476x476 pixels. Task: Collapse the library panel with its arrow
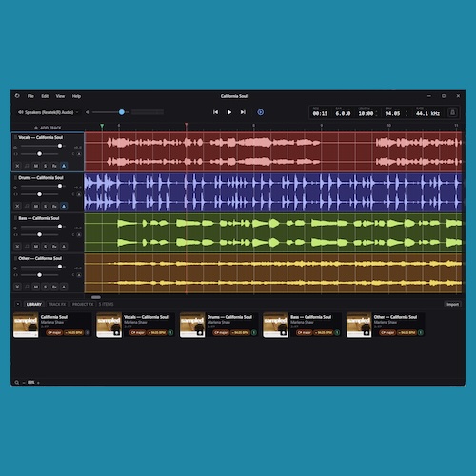(18, 304)
